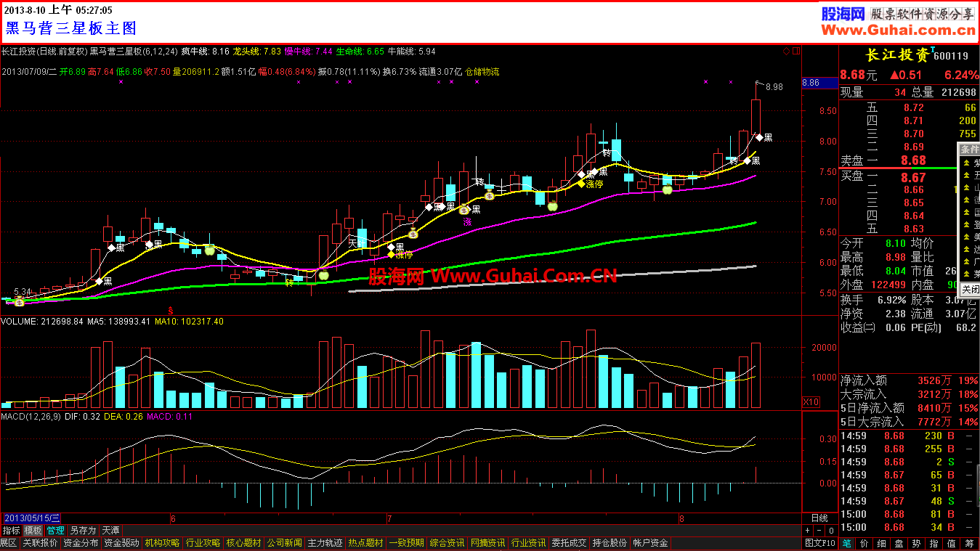Click the 卖盘 一 price 8.68

[x=913, y=160]
